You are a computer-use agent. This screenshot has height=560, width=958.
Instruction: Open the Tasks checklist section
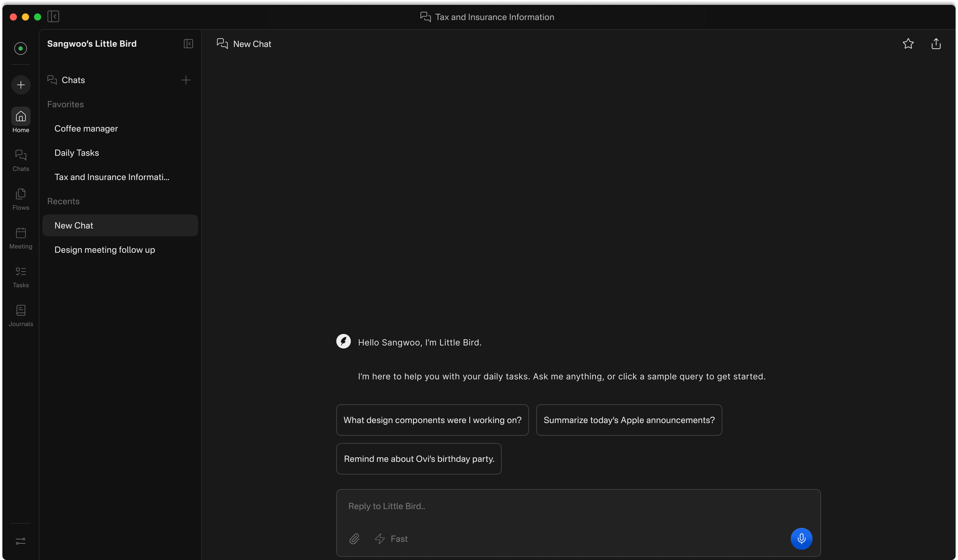tap(21, 277)
